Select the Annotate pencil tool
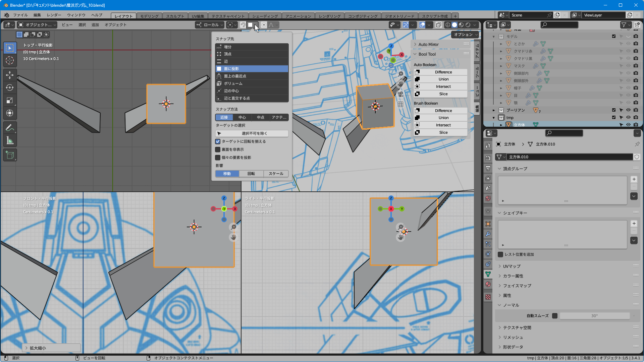The height and width of the screenshot is (362, 644). coord(10,128)
